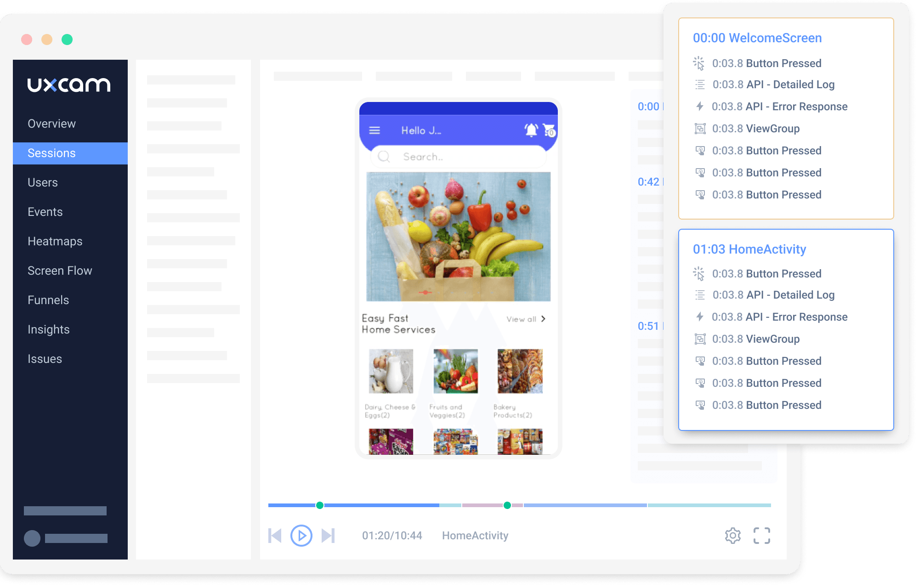919x588 pixels.
Task: Switch to the Heatmaps section
Action: [55, 241]
